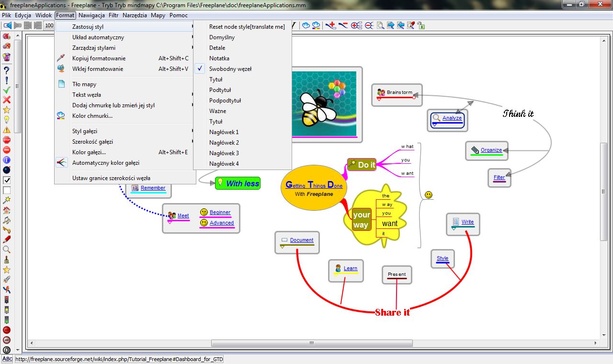Add the music notes icon
Viewport: 613px width, 364px height.
pos(7,220)
